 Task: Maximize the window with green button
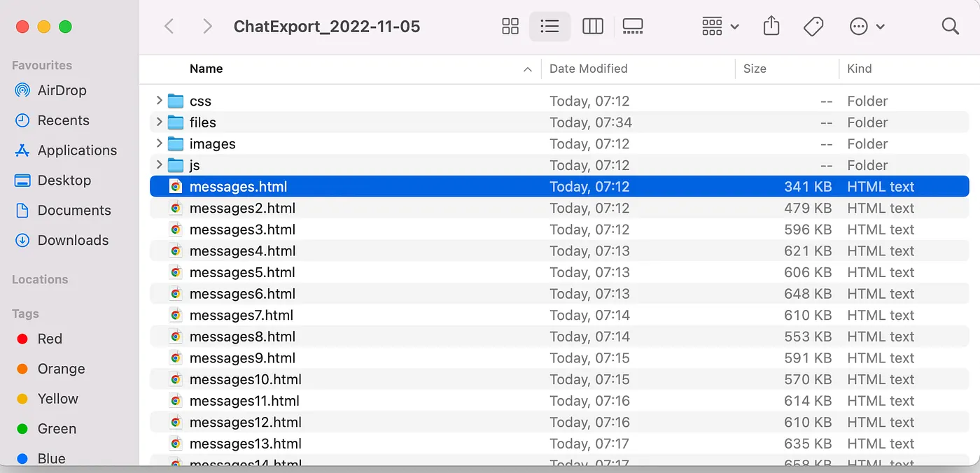click(x=65, y=27)
